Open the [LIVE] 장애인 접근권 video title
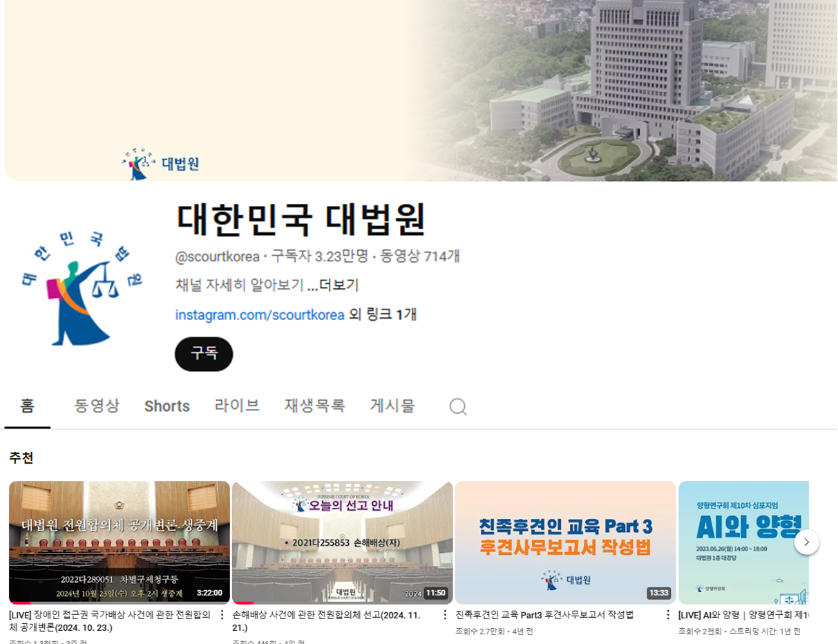Screen dimensions: 838x644 [110, 621]
